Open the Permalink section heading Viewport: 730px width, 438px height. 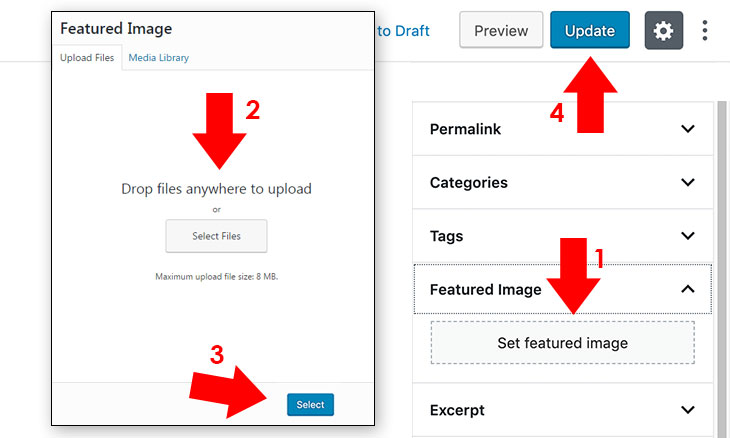(465, 129)
